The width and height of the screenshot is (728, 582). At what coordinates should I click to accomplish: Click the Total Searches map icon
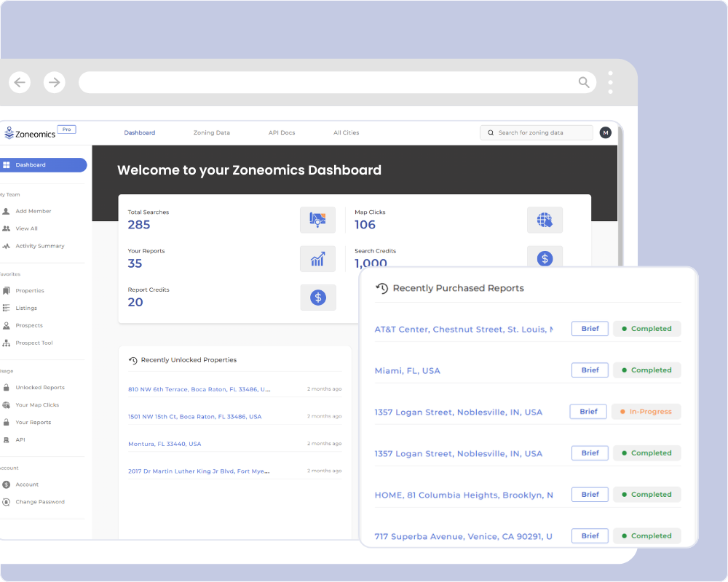pyautogui.click(x=317, y=220)
